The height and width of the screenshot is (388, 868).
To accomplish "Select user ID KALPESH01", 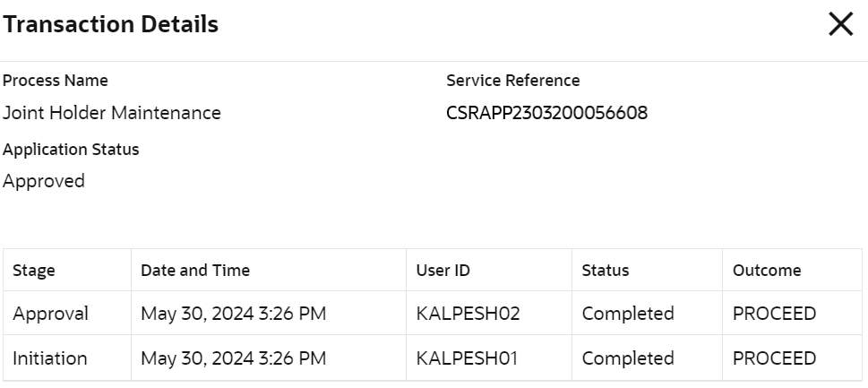I will (468, 358).
